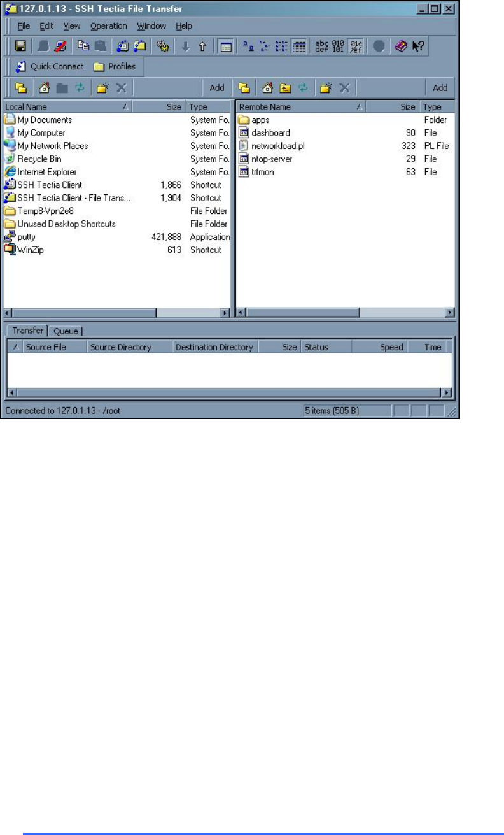504x835 pixels.
Task: Toggle the local view pane icon
Action: click(x=225, y=46)
